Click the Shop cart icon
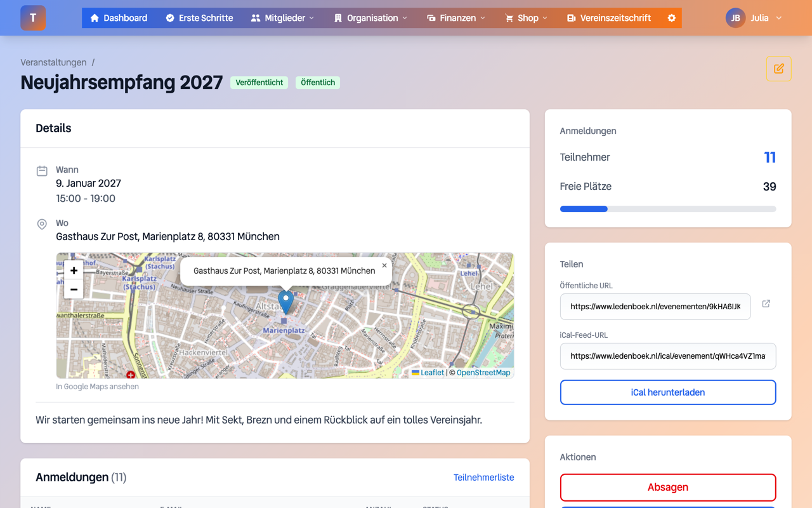This screenshot has width=812, height=508. (509, 18)
